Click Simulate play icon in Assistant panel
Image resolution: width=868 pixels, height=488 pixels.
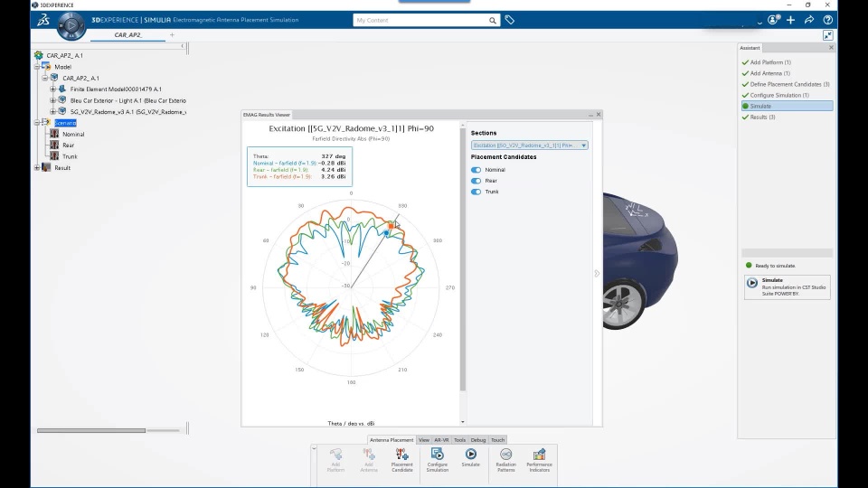coord(751,283)
